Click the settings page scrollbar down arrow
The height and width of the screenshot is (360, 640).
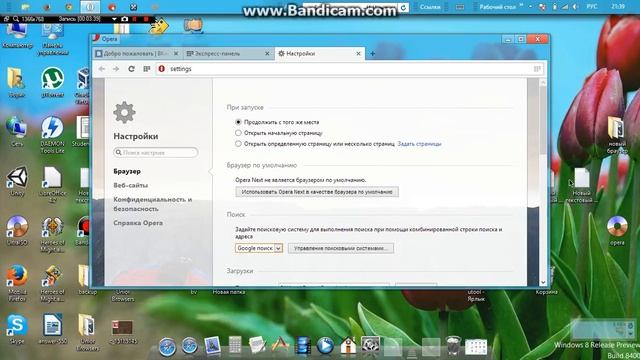click(543, 282)
